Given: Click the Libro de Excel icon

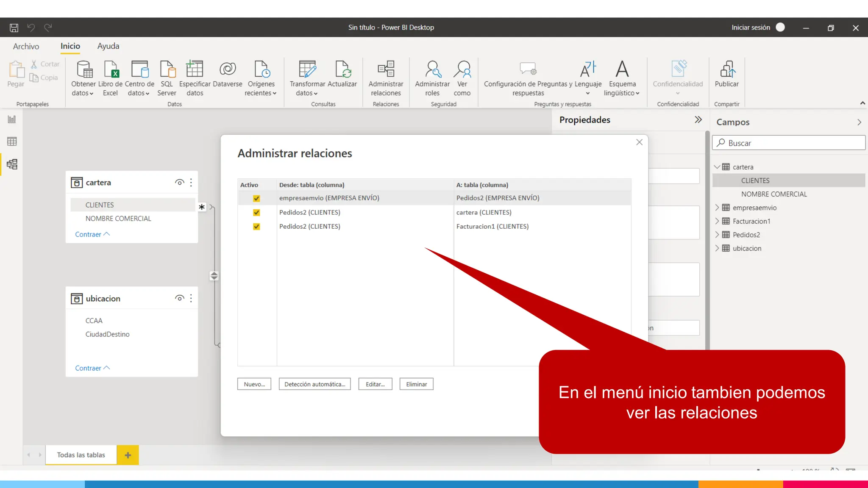Looking at the screenshot, I should pos(111,69).
